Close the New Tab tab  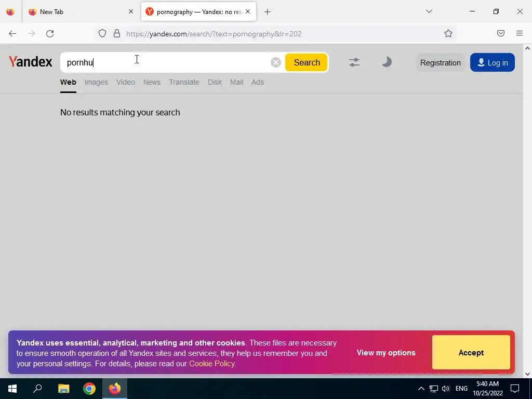pos(130,12)
